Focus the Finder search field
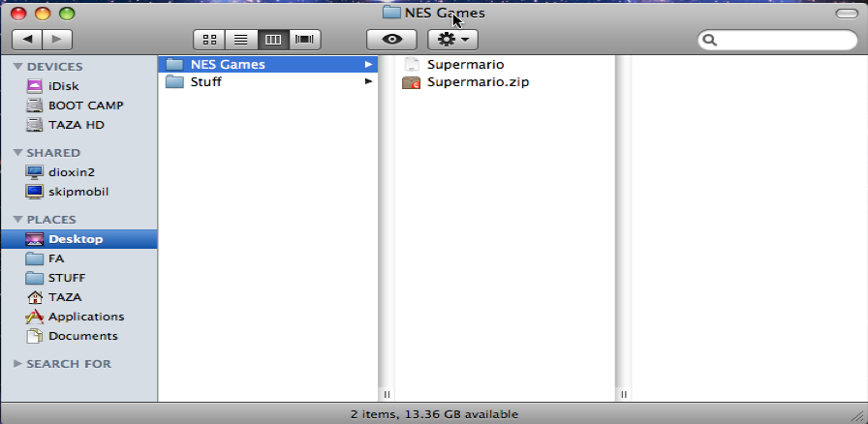868x424 pixels. (x=778, y=40)
